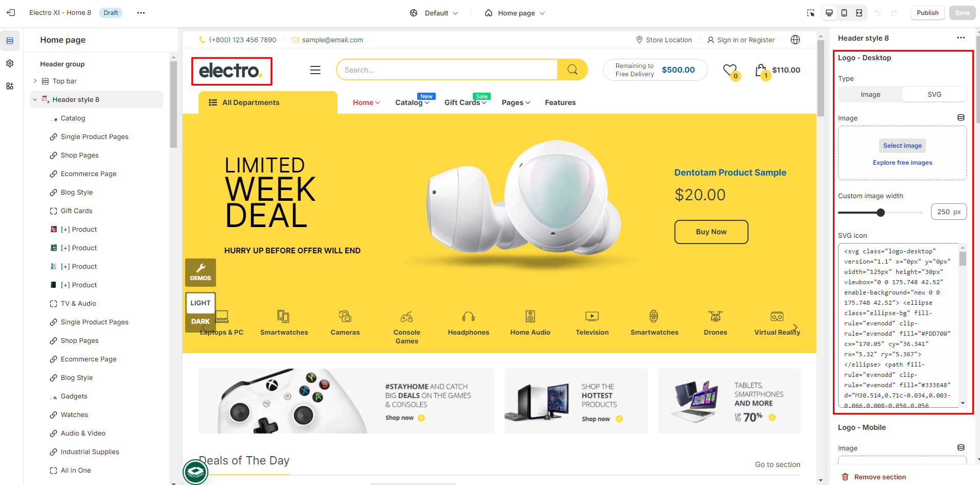Screen dimensions: 980x485
Task: Open the Default theme dropdown
Action: coord(434,13)
